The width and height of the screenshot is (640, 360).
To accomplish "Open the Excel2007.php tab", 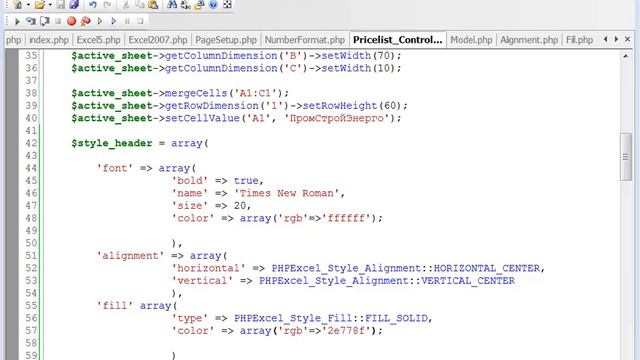I will click(x=158, y=40).
